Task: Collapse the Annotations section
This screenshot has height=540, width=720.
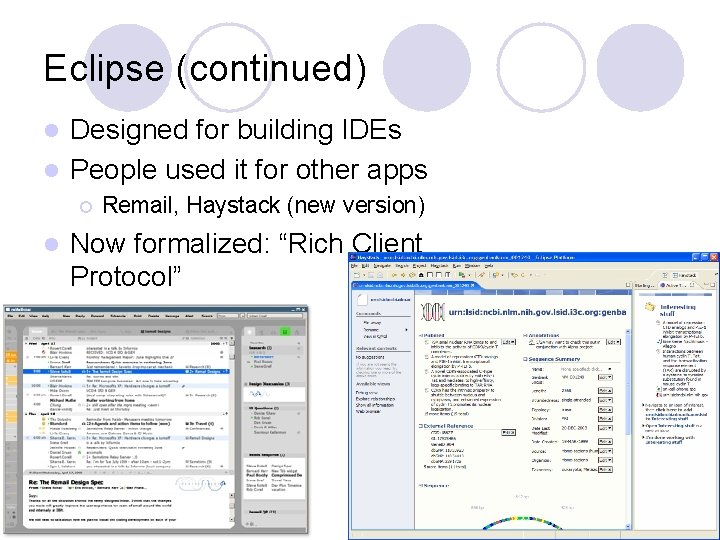Action: tap(525, 335)
